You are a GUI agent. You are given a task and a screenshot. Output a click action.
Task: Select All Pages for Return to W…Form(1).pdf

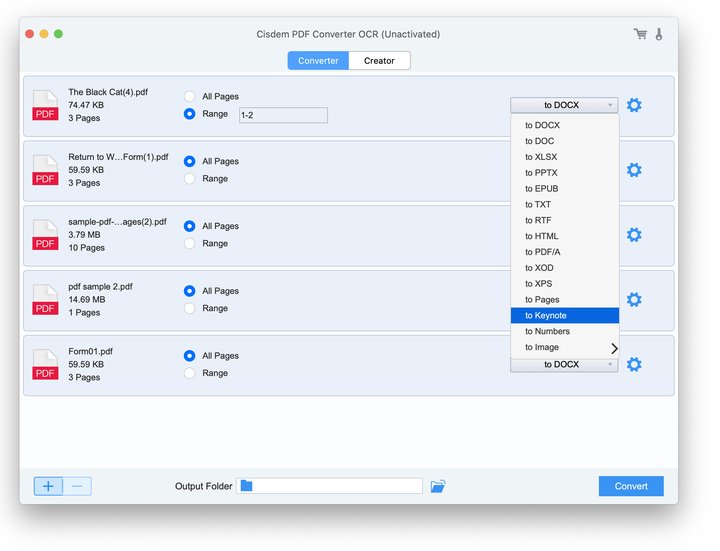coord(189,161)
